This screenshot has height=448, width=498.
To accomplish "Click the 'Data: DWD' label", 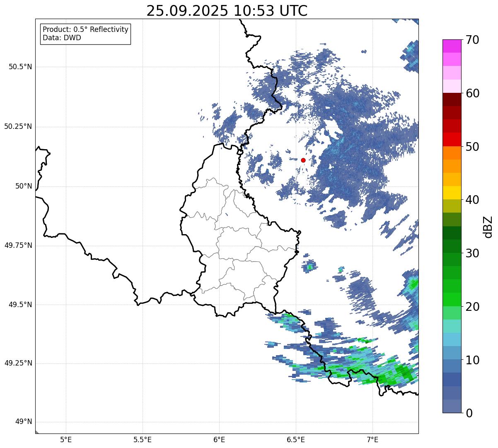I will click(62, 38).
